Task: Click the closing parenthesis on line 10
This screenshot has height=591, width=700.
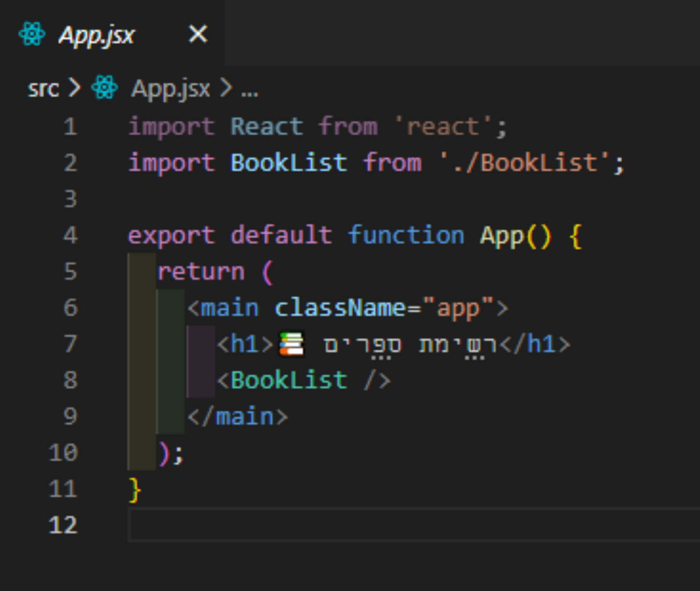Action: click(x=164, y=453)
